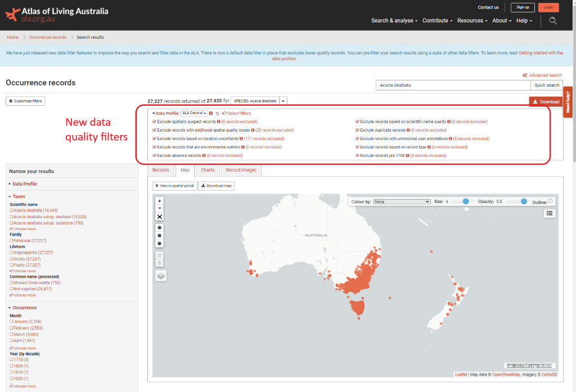Reset data profile with undo icon
Viewport: 576px width, 392px height.
tap(217, 114)
